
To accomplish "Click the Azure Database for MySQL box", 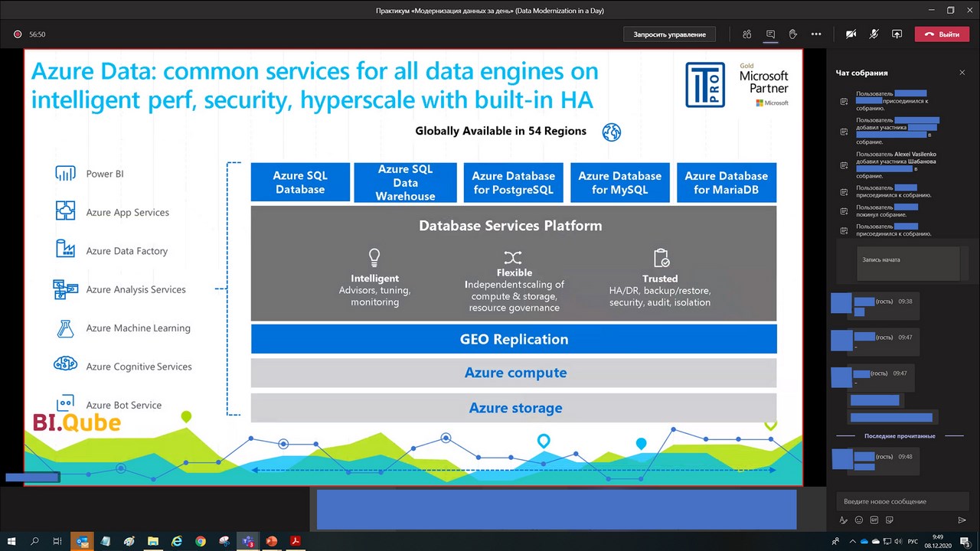I will coord(620,182).
